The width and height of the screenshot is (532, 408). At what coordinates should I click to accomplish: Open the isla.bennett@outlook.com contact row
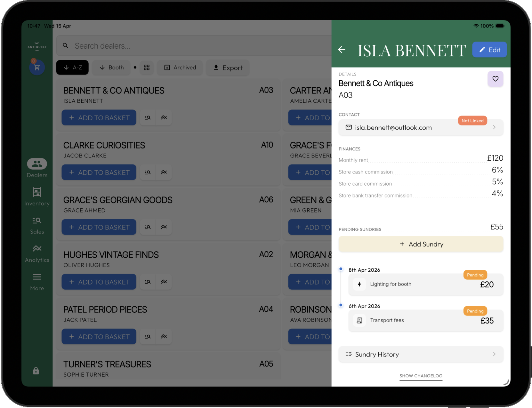[421, 127]
